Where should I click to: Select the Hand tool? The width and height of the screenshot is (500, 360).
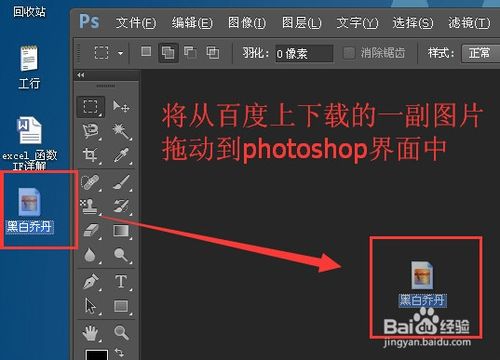click(90, 333)
